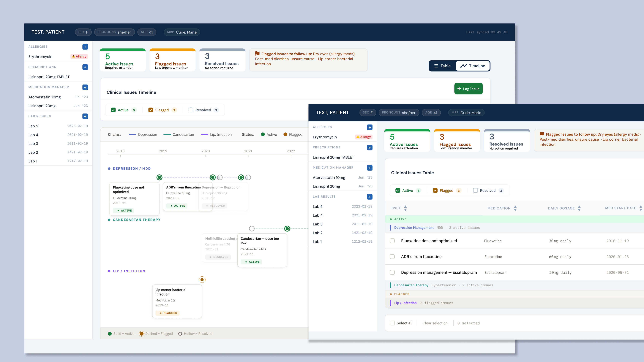
Task: Check the row checkbox for ADR's from fluoxetine
Action: 392,257
